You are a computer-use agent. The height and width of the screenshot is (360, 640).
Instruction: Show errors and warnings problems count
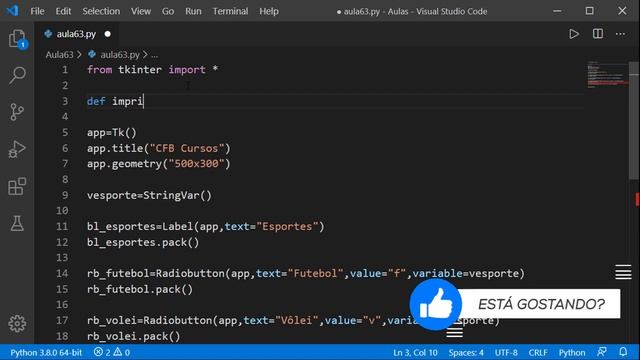coord(112,352)
